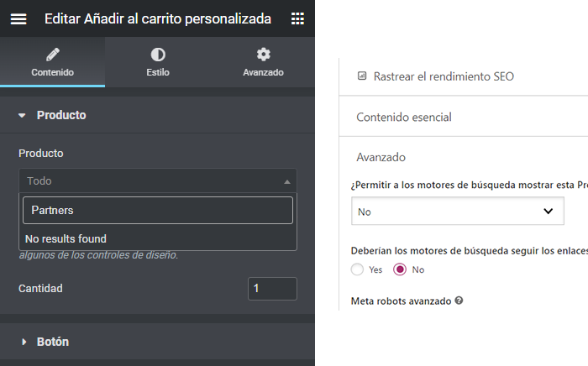588x366 pixels.
Task: Open the Elementor hamburger menu
Action: pyautogui.click(x=18, y=18)
